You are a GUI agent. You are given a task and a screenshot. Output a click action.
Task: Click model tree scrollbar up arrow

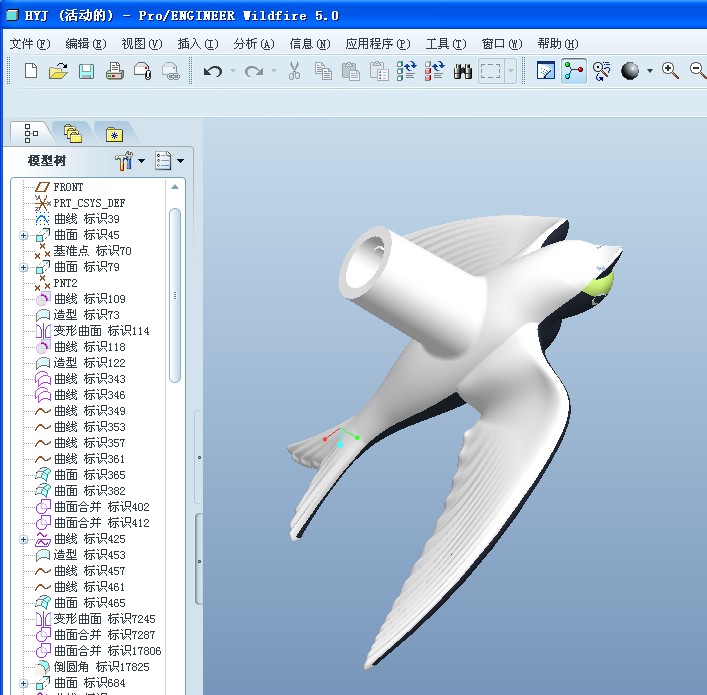[x=175, y=186]
